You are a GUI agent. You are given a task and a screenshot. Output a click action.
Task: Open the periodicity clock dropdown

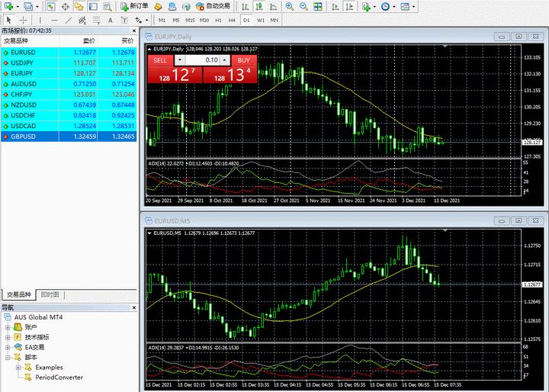pyautogui.click(x=388, y=6)
